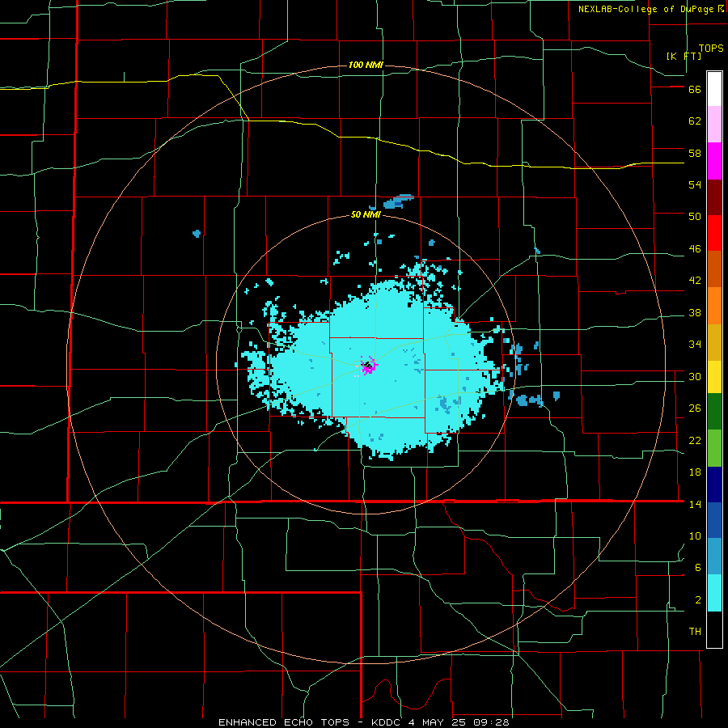Click the black TH legend swatch
This screenshot has width=728, height=728.
[714, 629]
